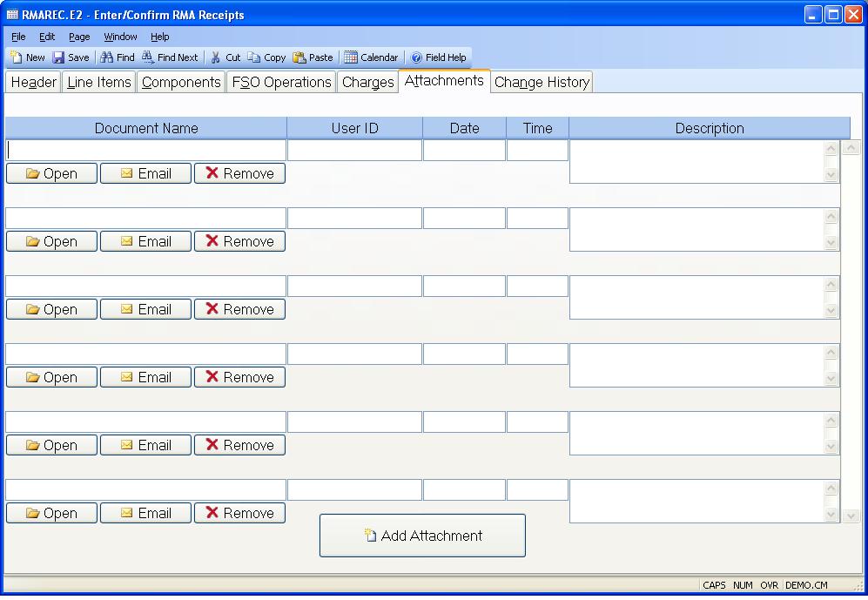Click the Copy toolbar icon
The height and width of the screenshot is (600, 868).
coord(254,57)
